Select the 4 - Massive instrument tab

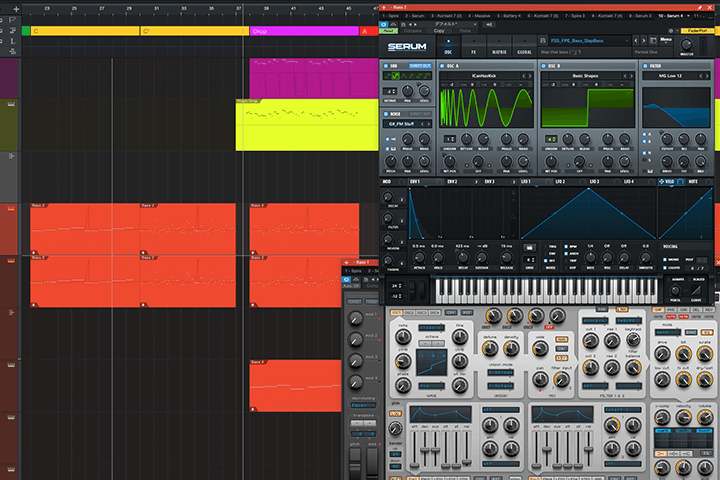click(x=479, y=16)
